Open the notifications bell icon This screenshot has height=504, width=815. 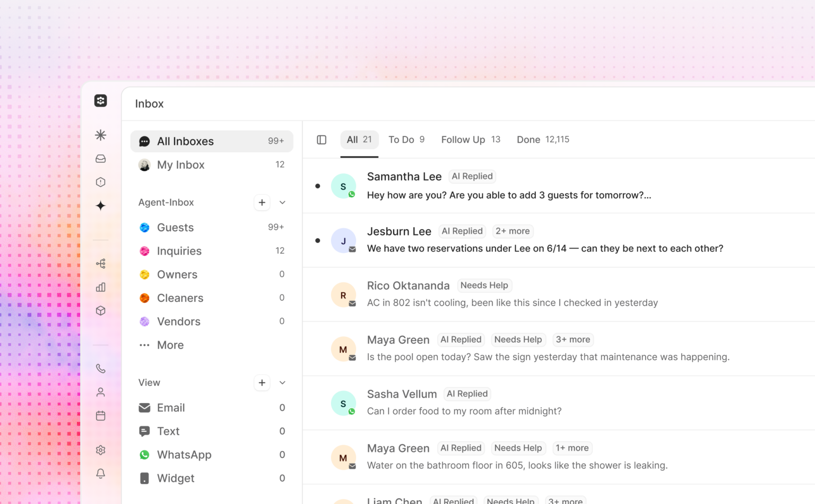pyautogui.click(x=100, y=473)
